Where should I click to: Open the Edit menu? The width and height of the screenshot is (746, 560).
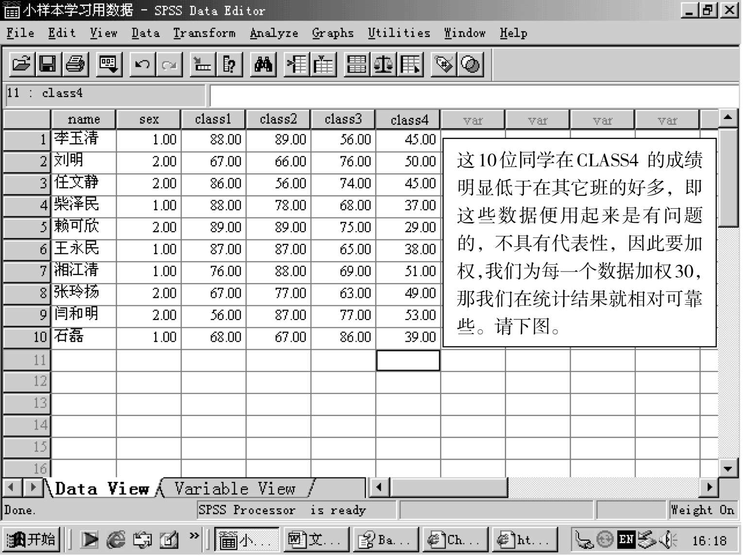62,33
